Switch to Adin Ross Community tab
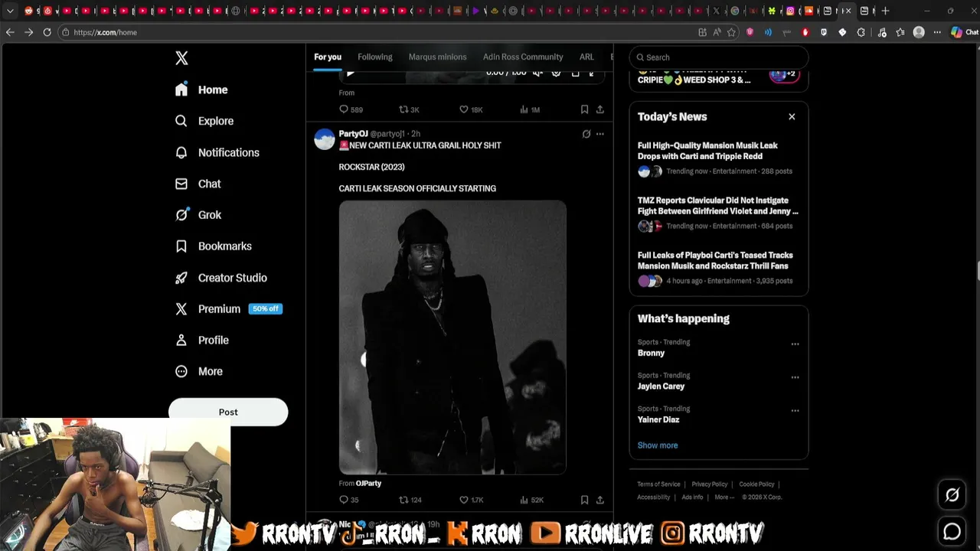 click(523, 57)
